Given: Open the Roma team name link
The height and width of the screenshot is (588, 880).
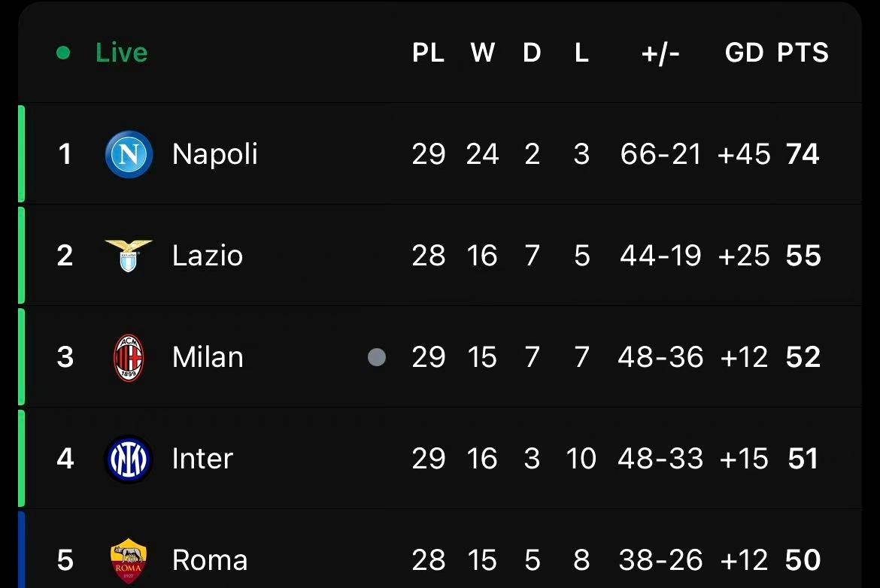Looking at the screenshot, I should [209, 561].
